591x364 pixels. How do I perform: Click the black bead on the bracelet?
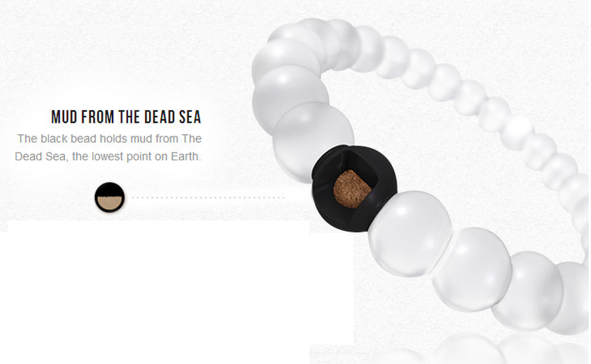tap(354, 188)
